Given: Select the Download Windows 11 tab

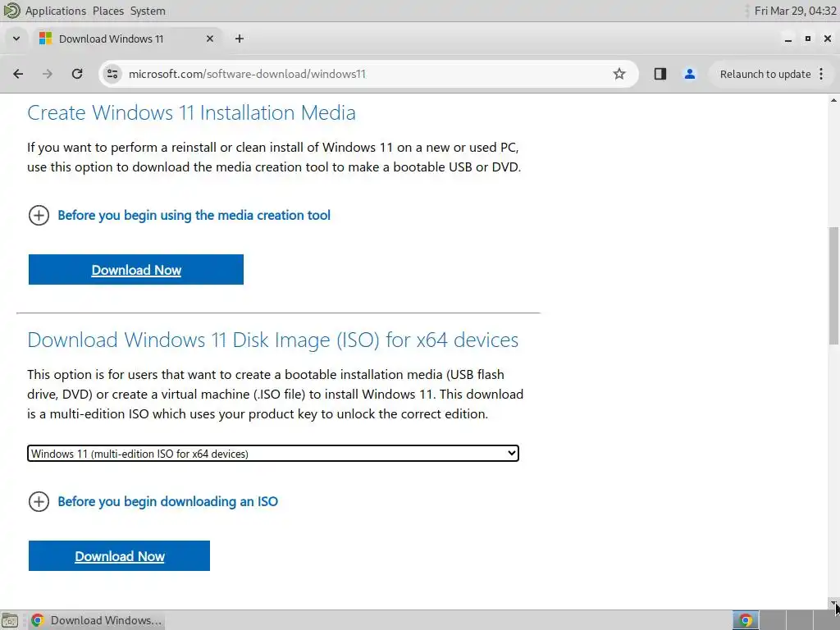Looking at the screenshot, I should (127, 39).
